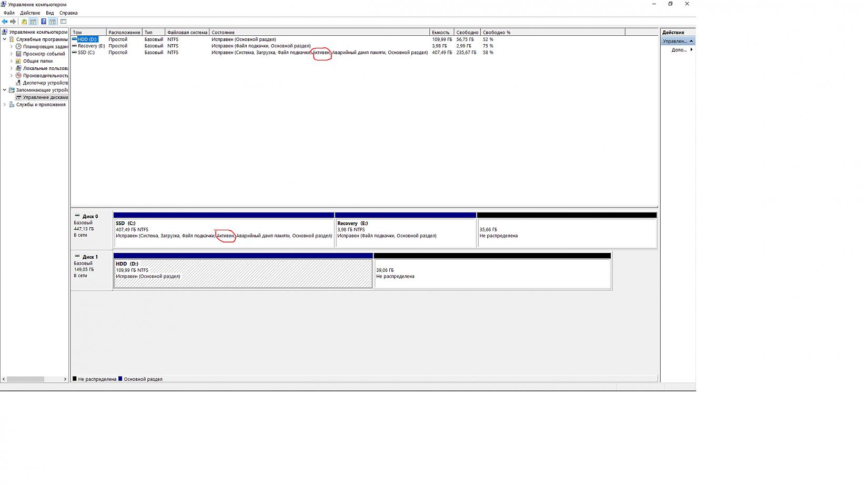Click the Back arrow toolbar icon
This screenshot has height=488, width=868.
tap(5, 22)
